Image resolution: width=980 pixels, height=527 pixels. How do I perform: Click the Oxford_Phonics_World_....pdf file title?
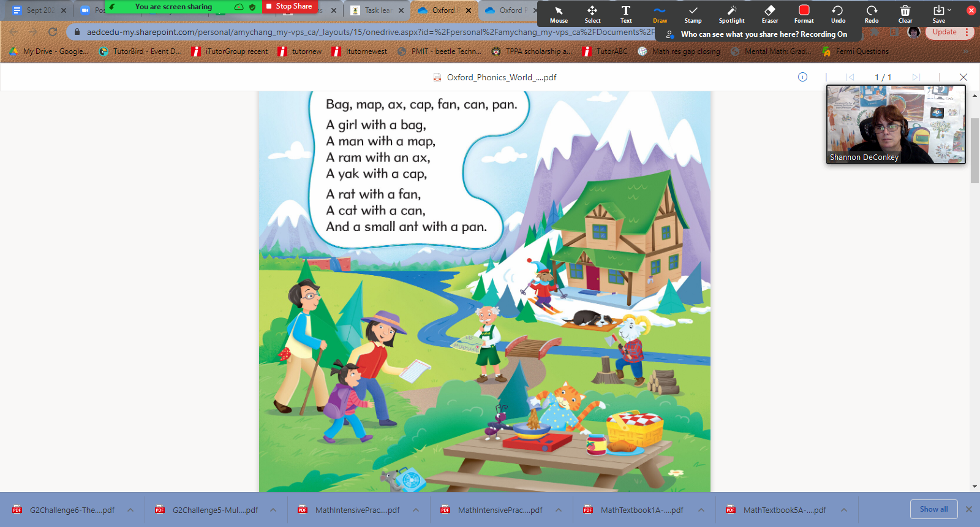[x=501, y=77]
